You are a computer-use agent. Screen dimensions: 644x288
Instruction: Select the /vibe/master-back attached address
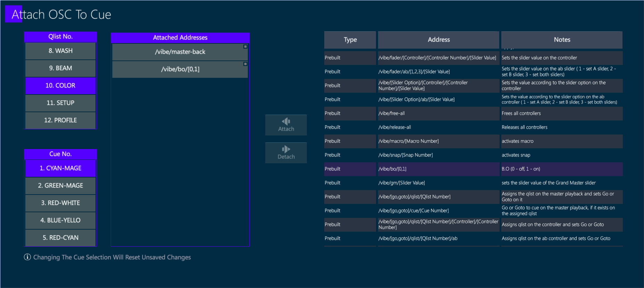tap(180, 52)
